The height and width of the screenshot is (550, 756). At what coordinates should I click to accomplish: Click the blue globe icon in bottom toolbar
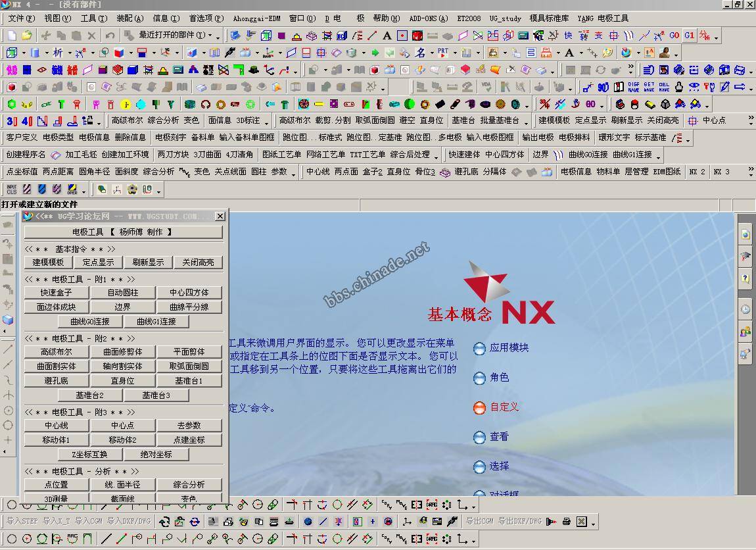point(308,522)
